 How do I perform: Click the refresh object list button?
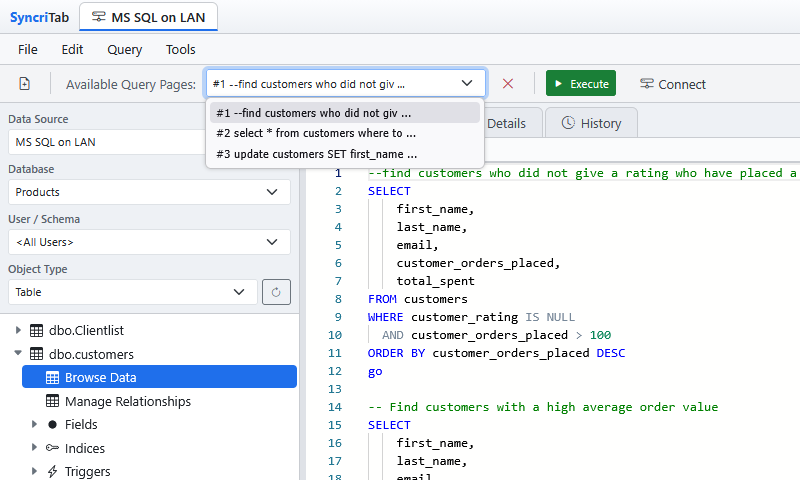(x=276, y=292)
